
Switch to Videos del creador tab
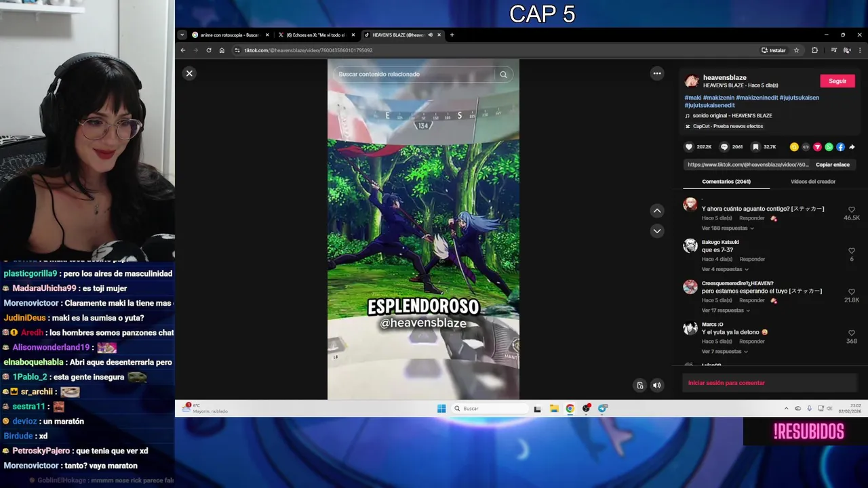pyautogui.click(x=813, y=182)
